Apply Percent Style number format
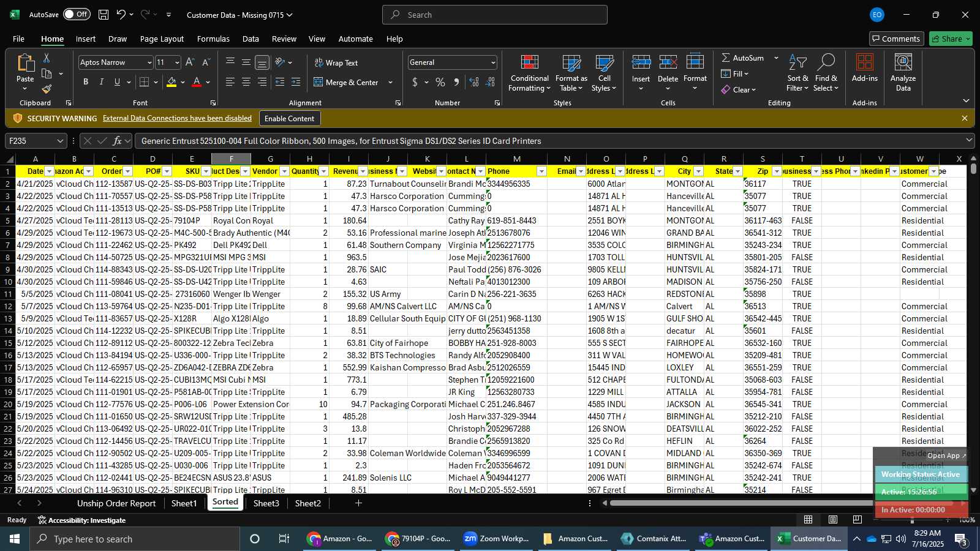The height and width of the screenshot is (551, 980). pyautogui.click(x=440, y=82)
